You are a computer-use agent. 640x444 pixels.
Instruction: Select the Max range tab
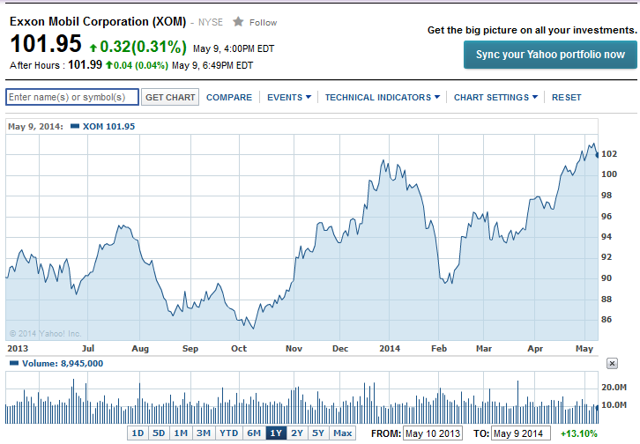click(x=342, y=433)
